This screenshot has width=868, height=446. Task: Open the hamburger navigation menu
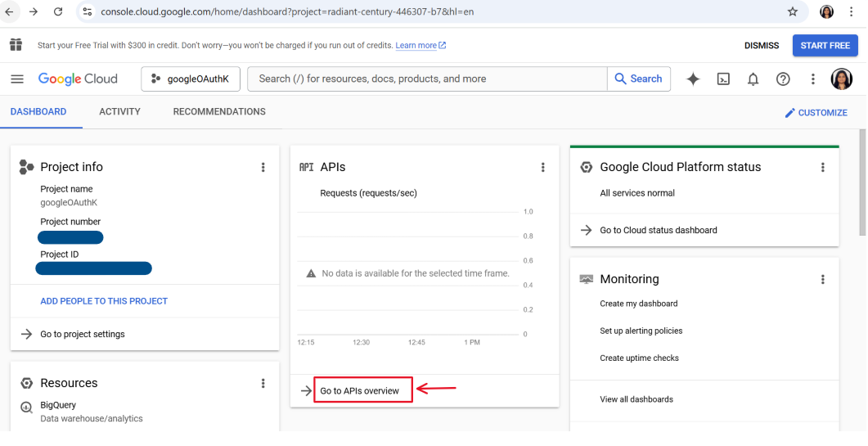pos(17,79)
